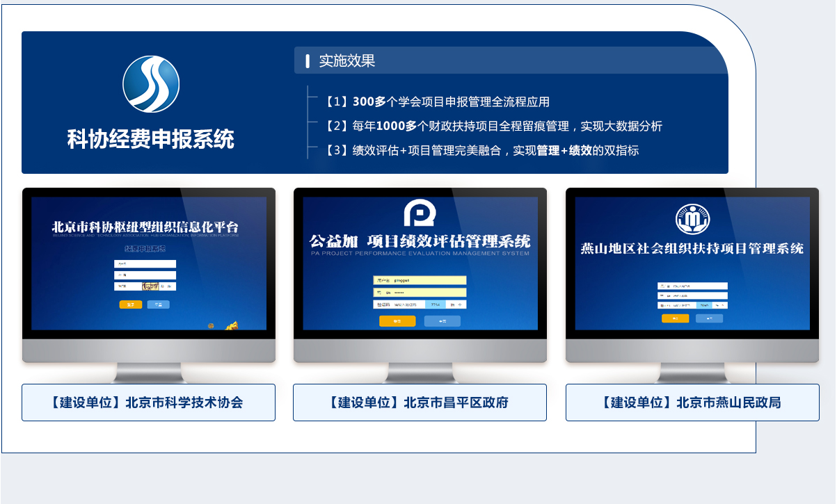
Task: Click the 实施效果 section marker bar
Action: (306, 60)
